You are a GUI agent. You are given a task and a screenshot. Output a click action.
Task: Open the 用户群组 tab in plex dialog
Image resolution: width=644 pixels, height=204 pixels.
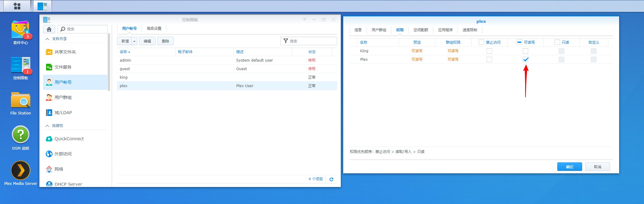[x=379, y=30]
